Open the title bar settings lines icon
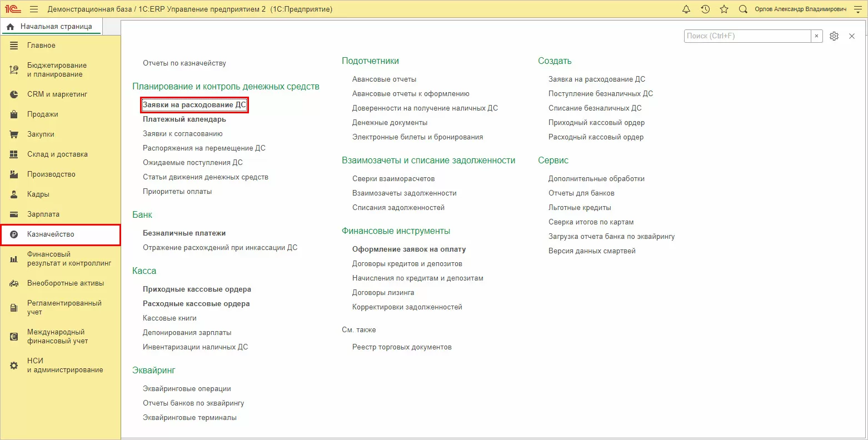Image resolution: width=868 pixels, height=440 pixels. pos(857,9)
